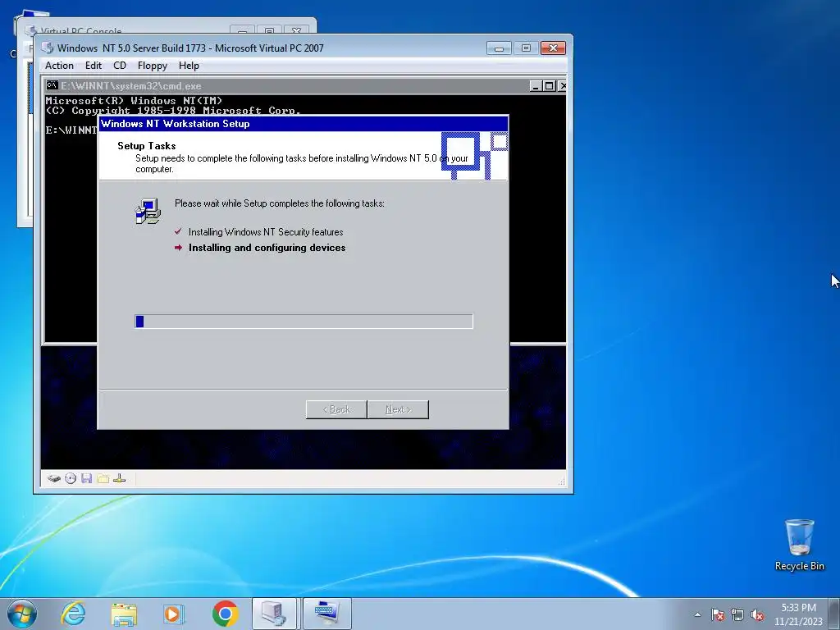Switch to Virtual PC Console taskbar button
Viewport: 840px width, 630px height.
point(274,614)
